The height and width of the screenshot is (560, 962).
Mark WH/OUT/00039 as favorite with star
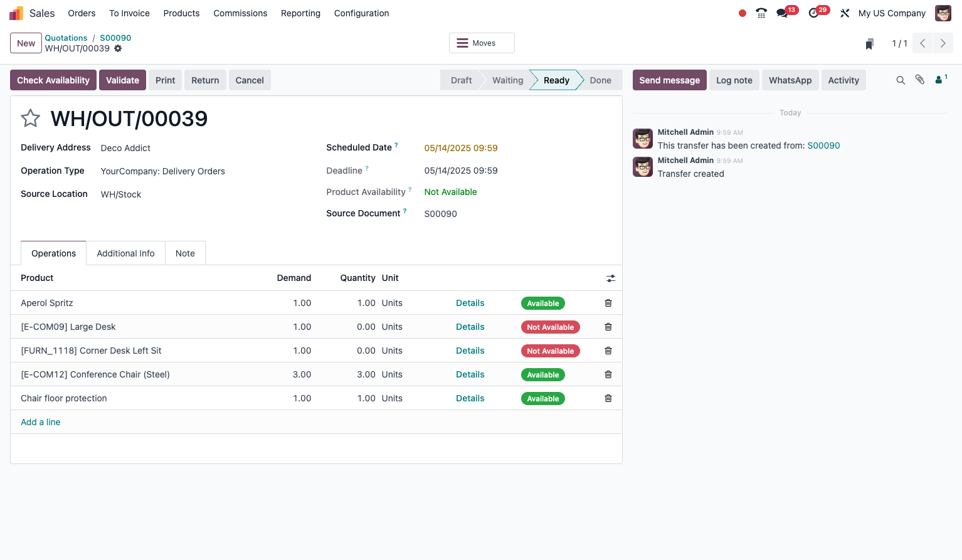pyautogui.click(x=30, y=118)
